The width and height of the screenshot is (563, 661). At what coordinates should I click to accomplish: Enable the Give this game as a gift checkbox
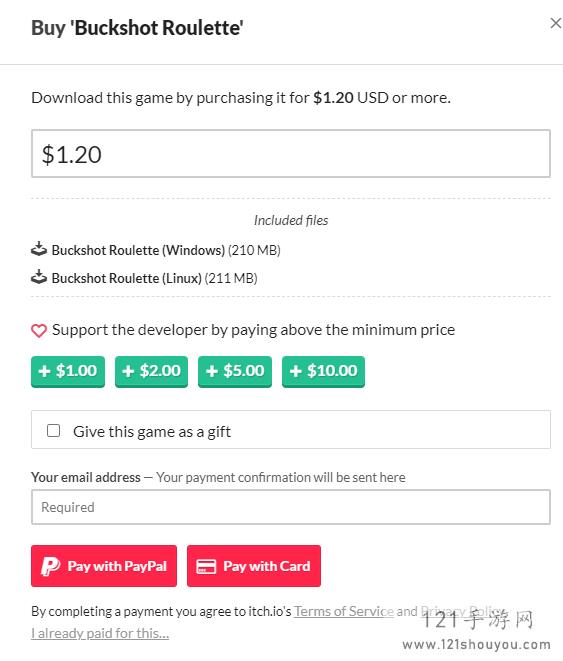[x=54, y=430]
